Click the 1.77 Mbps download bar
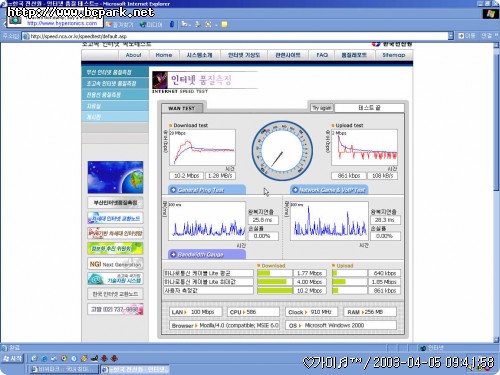 tap(275, 273)
